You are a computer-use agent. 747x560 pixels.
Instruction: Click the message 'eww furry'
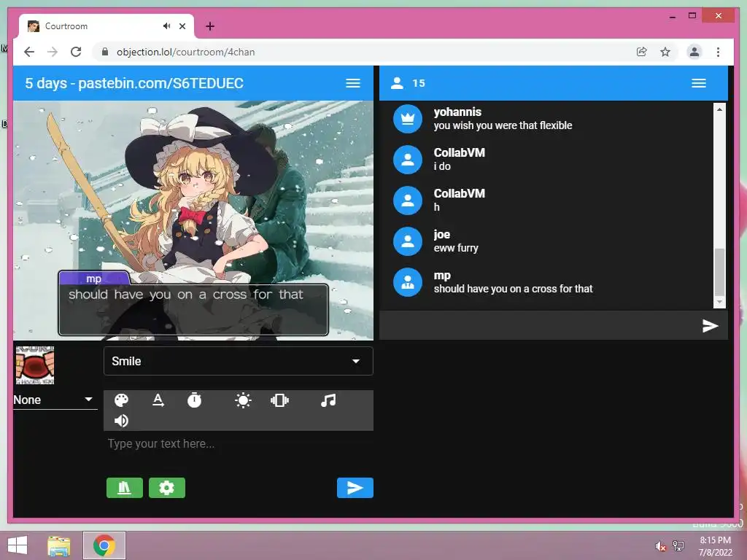(x=456, y=248)
